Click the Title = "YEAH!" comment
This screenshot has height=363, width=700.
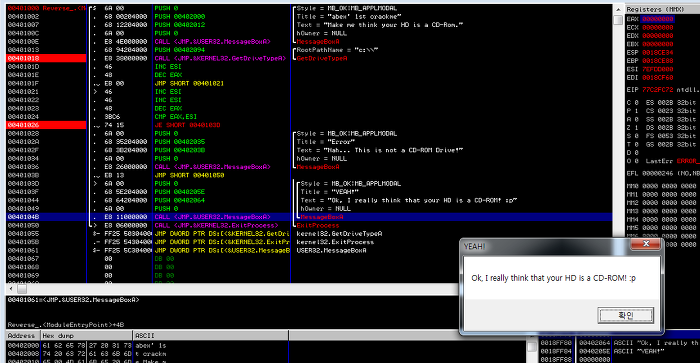point(329,192)
